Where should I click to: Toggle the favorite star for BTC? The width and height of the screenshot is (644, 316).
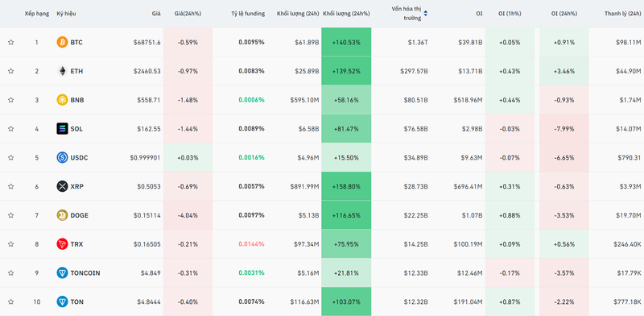pos(11,43)
